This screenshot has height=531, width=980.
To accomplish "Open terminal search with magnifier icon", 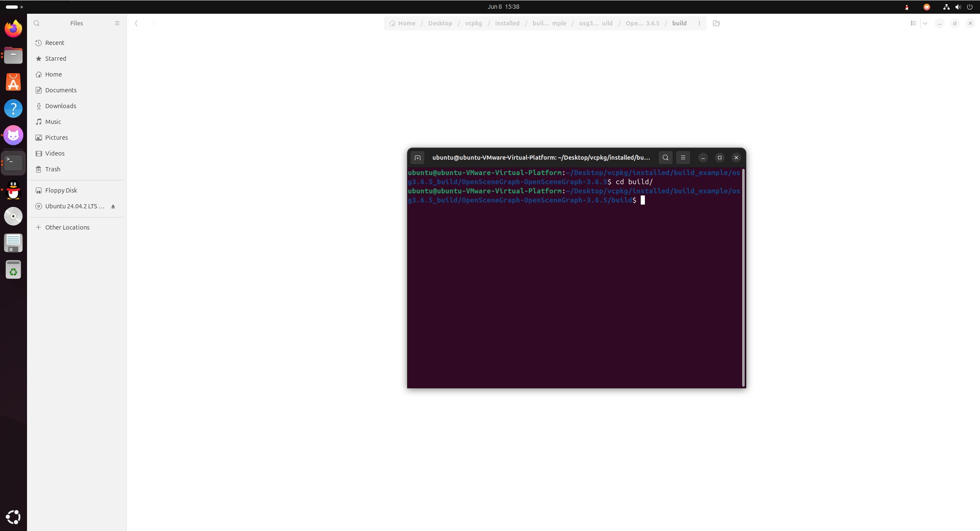I will pyautogui.click(x=665, y=158).
